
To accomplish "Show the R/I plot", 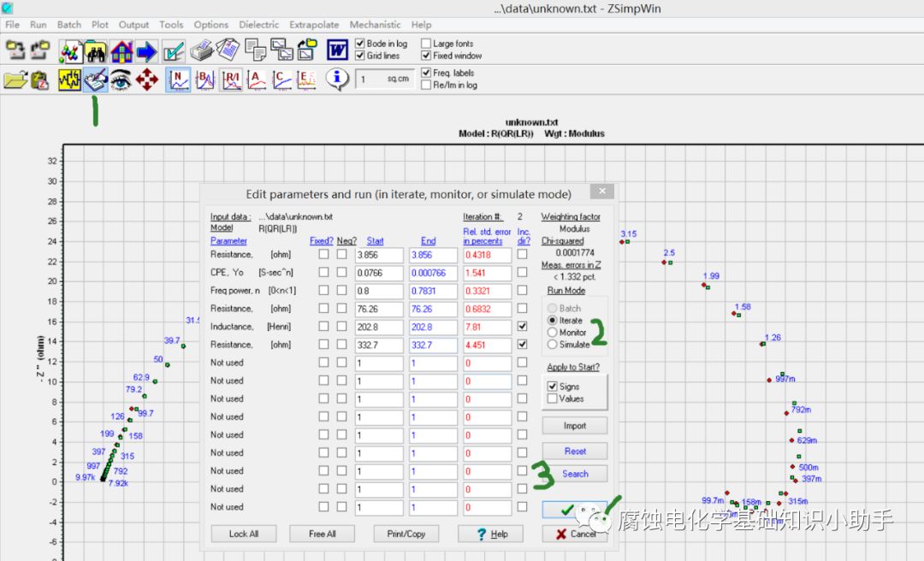I will coord(231,80).
